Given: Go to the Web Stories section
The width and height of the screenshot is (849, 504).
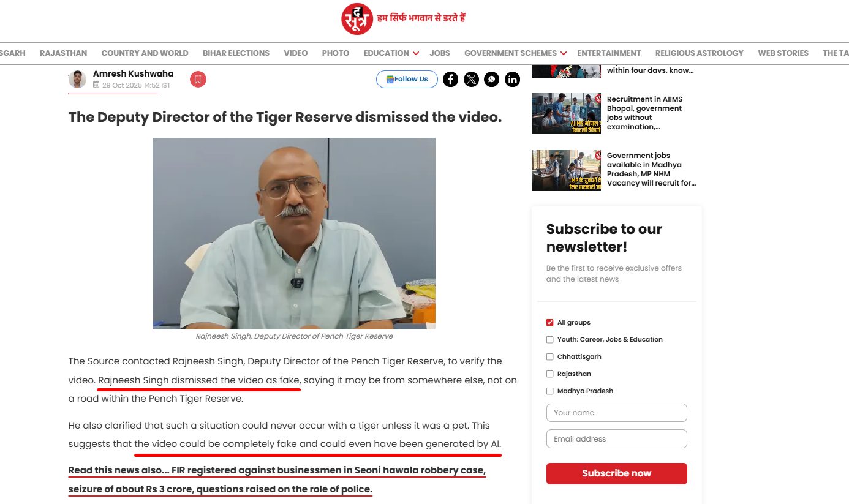Looking at the screenshot, I should pyautogui.click(x=783, y=53).
